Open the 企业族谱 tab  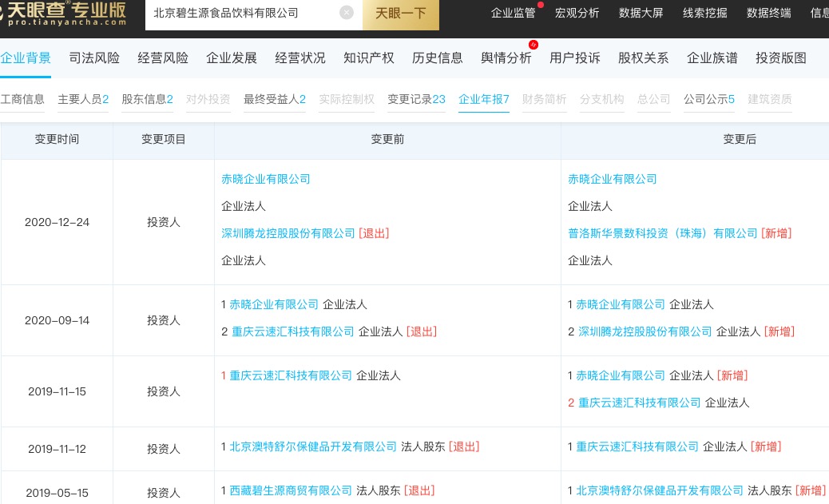pos(712,58)
